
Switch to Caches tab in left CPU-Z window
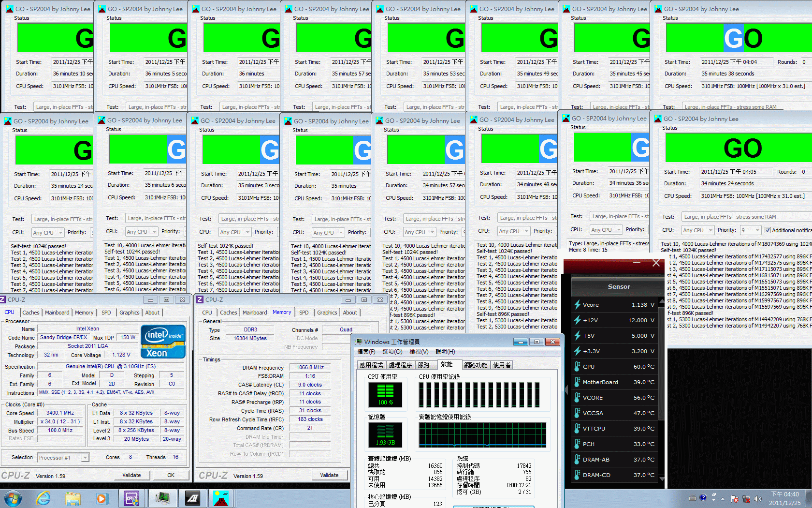[x=31, y=313]
